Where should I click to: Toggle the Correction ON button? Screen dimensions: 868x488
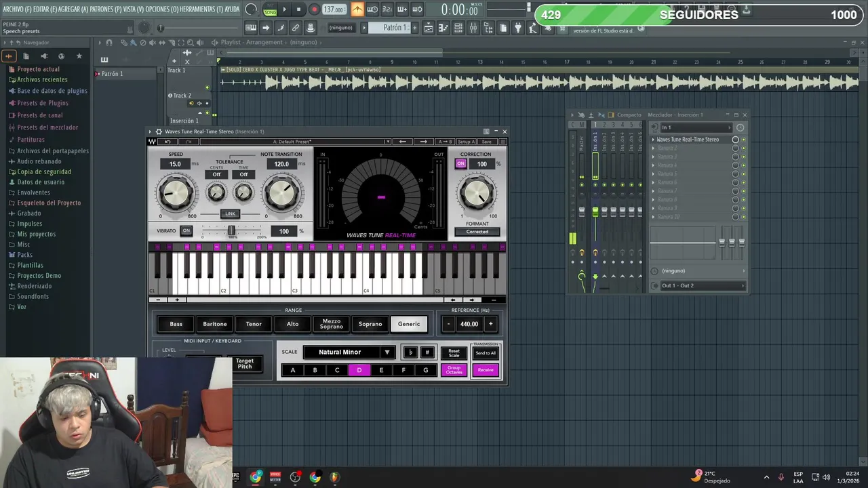(461, 164)
